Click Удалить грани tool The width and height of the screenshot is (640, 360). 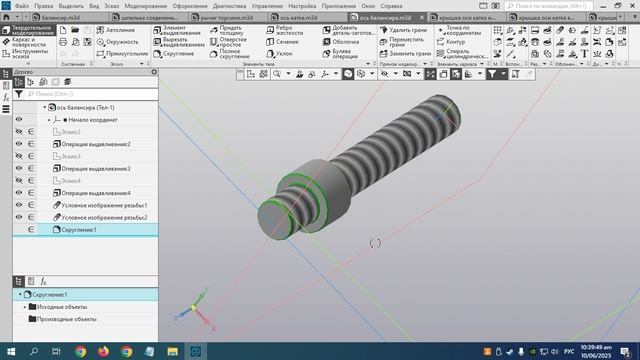click(403, 30)
